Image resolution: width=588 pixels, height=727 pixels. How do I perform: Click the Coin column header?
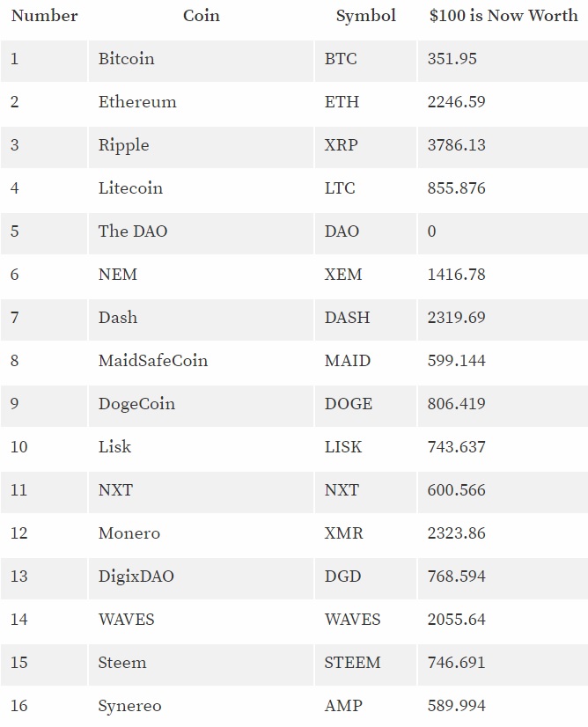tap(202, 16)
